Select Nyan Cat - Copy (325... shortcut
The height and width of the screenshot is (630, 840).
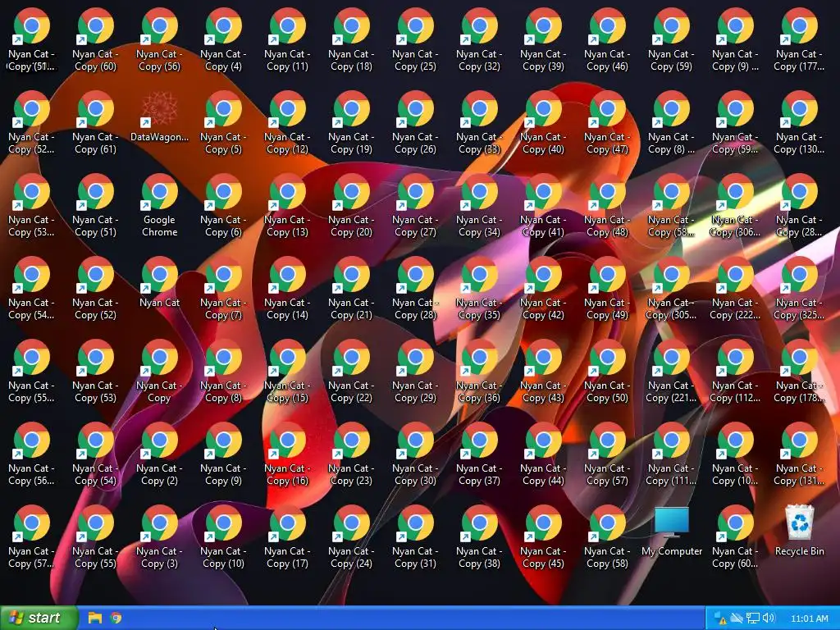[799, 289]
